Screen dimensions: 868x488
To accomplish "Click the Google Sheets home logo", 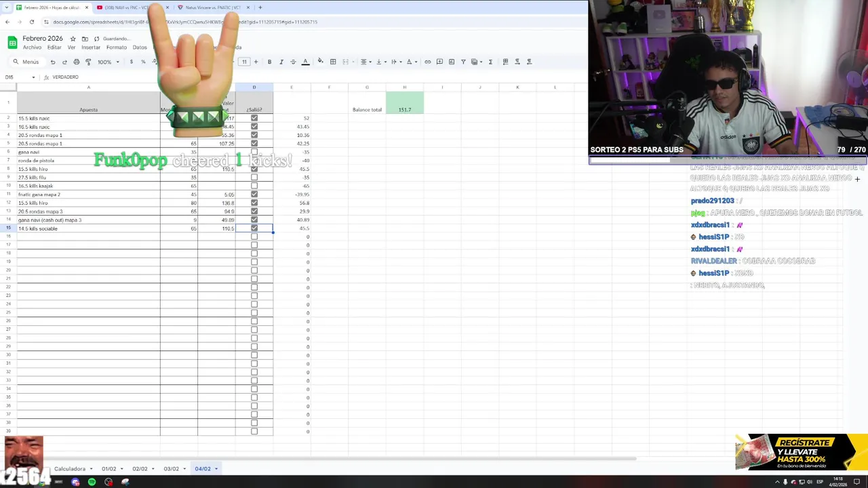I will 12,43.
